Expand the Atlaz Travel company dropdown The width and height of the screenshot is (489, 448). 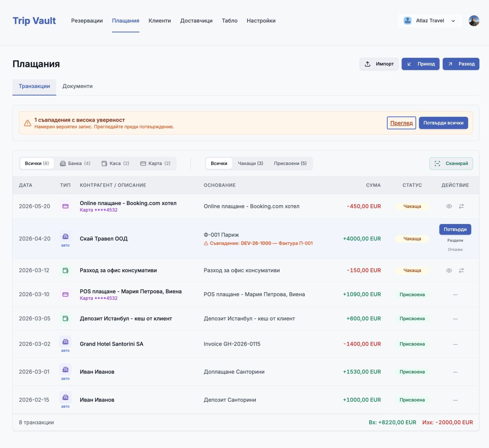coord(430,20)
